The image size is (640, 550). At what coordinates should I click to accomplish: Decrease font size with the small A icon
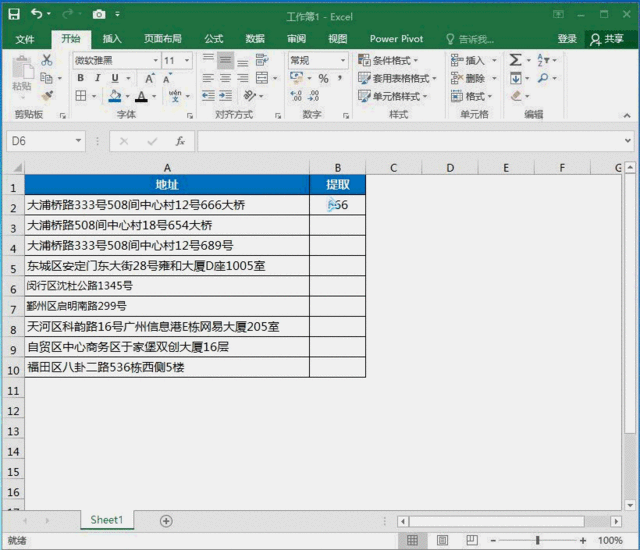[167, 78]
